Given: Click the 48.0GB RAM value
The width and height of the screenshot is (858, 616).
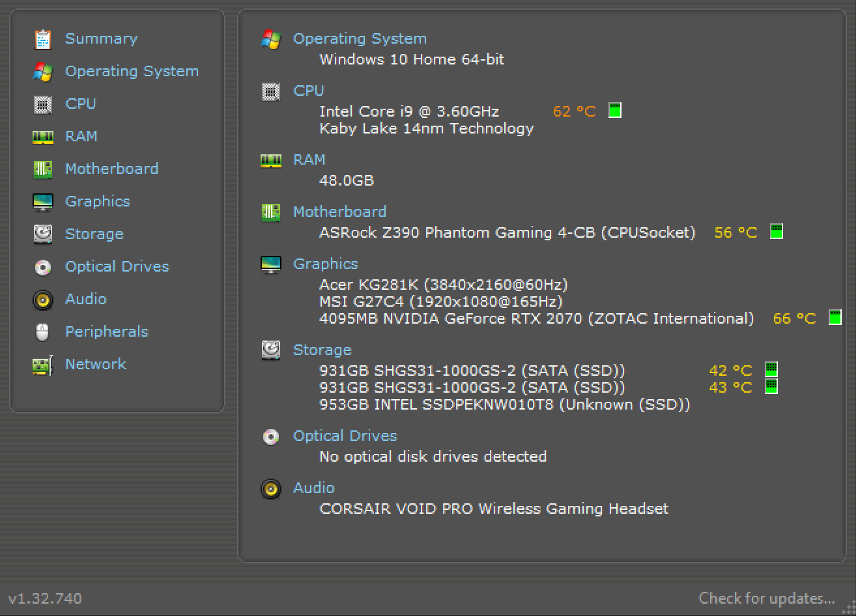Looking at the screenshot, I should tap(347, 181).
